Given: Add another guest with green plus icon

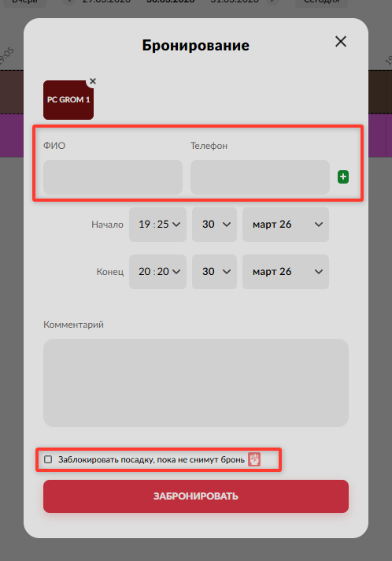Looking at the screenshot, I should (x=343, y=176).
